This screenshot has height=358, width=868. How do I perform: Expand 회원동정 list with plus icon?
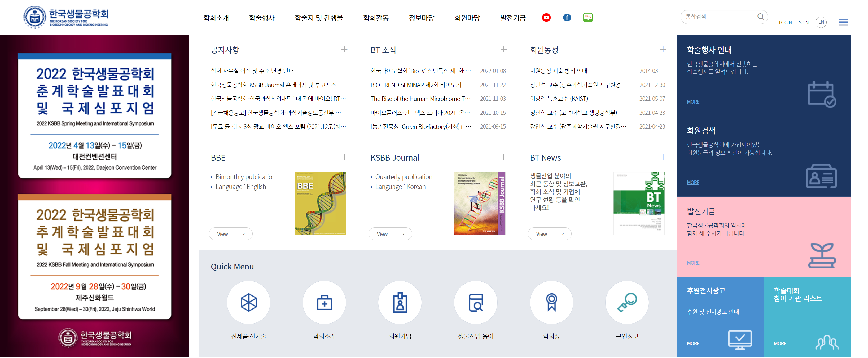(x=663, y=50)
